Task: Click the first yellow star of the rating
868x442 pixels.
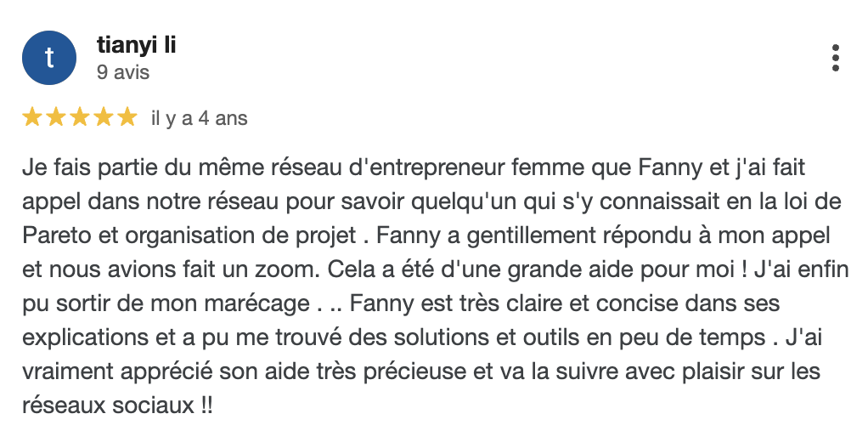Action: click(32, 117)
